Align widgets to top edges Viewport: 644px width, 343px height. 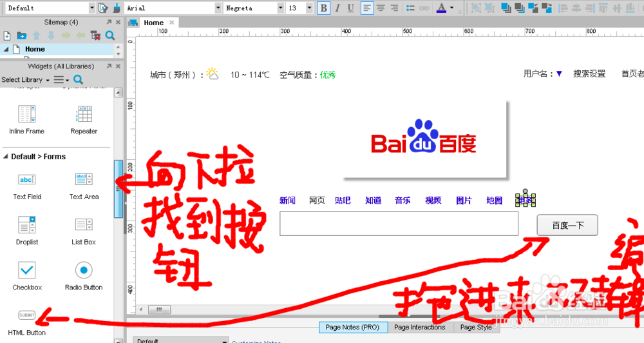coord(603,8)
